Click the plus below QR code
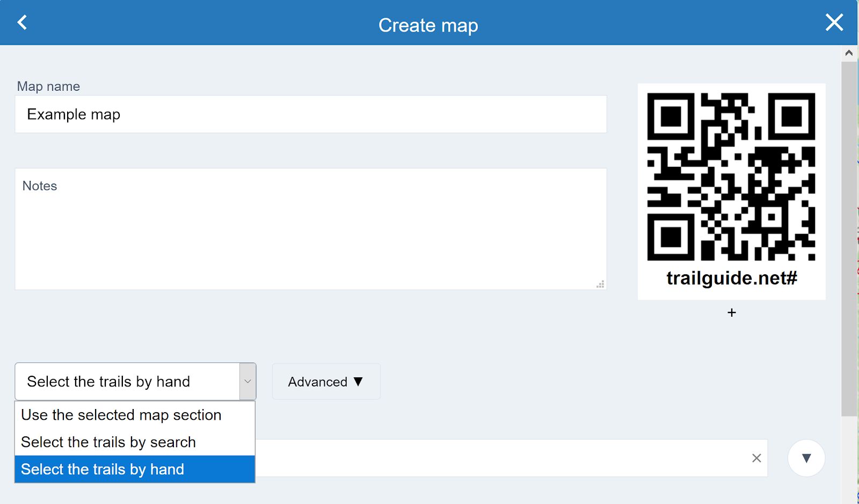The height and width of the screenshot is (504, 859). click(731, 312)
